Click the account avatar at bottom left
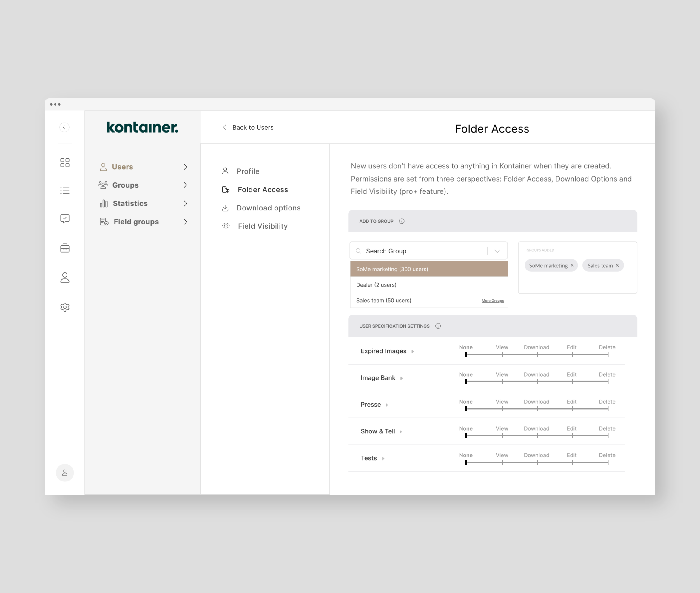This screenshot has height=593, width=700. 65,473
